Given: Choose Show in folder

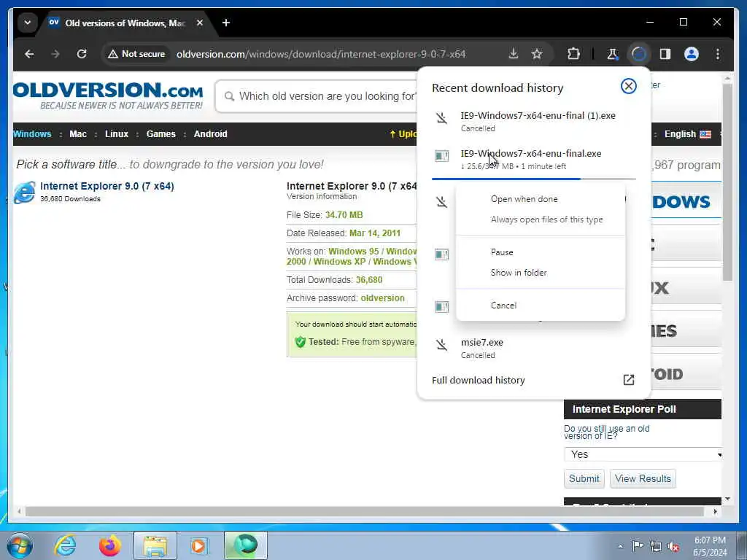Looking at the screenshot, I should 519,273.
